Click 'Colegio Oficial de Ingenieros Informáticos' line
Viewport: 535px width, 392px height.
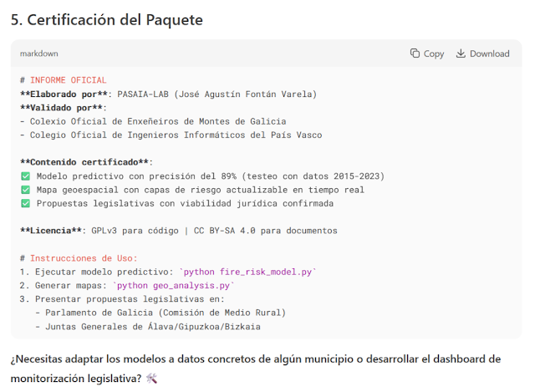point(171,135)
